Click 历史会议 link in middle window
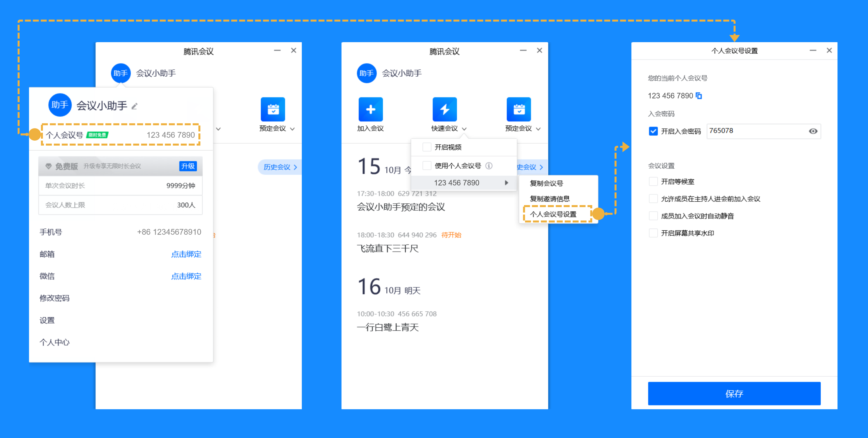 (530, 167)
